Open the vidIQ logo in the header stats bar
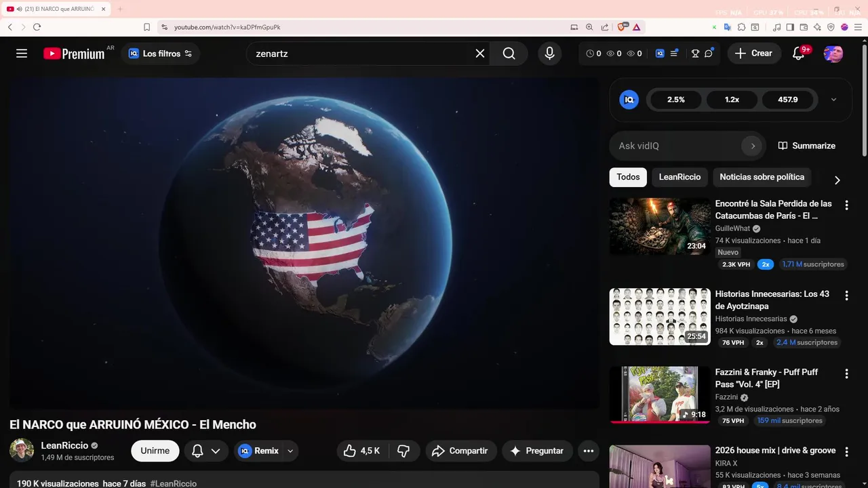Image resolution: width=868 pixels, height=488 pixels. click(x=660, y=54)
